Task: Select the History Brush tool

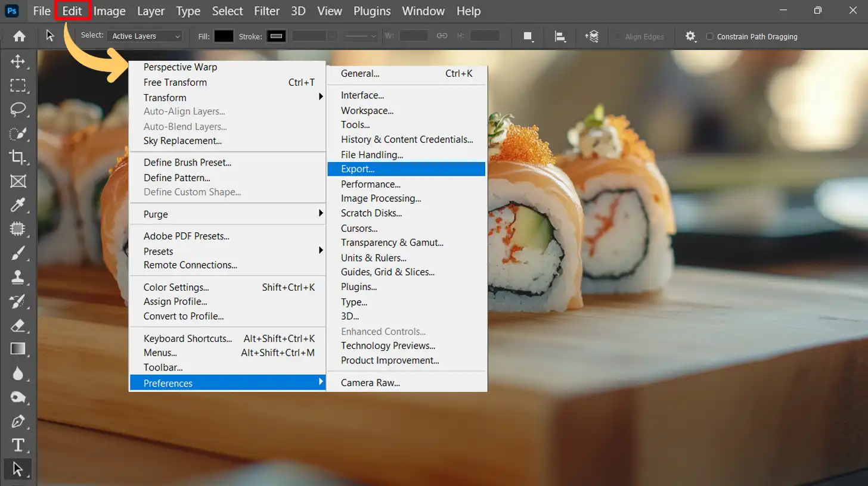Action: (18, 301)
